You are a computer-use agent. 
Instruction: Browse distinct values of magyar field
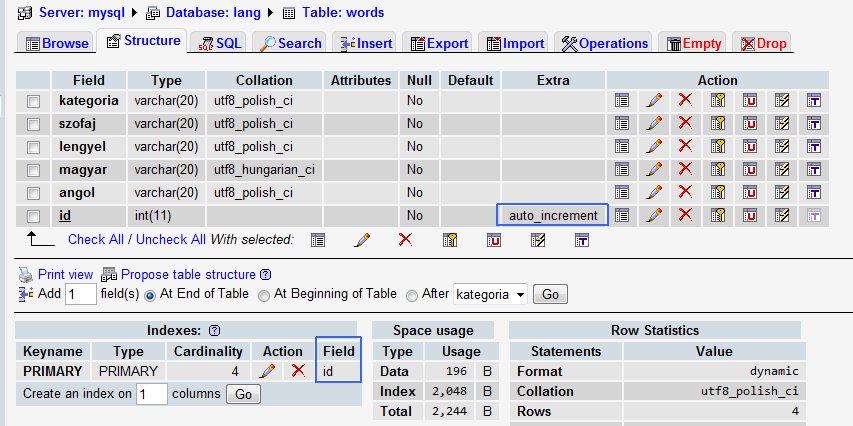tap(621, 169)
